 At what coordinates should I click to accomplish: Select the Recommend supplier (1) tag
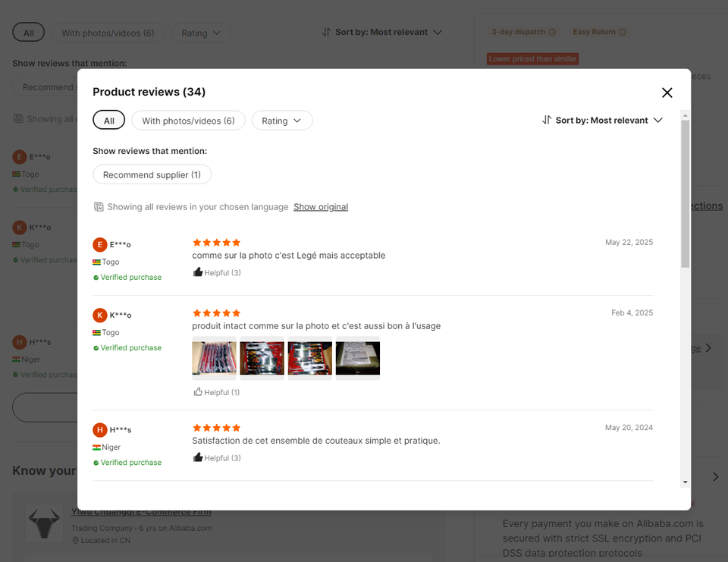coord(152,174)
